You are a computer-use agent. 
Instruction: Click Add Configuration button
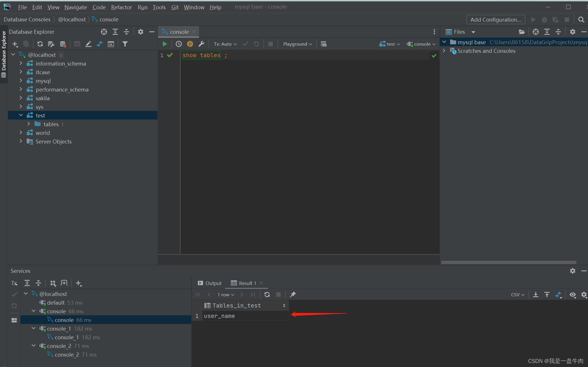tap(496, 20)
